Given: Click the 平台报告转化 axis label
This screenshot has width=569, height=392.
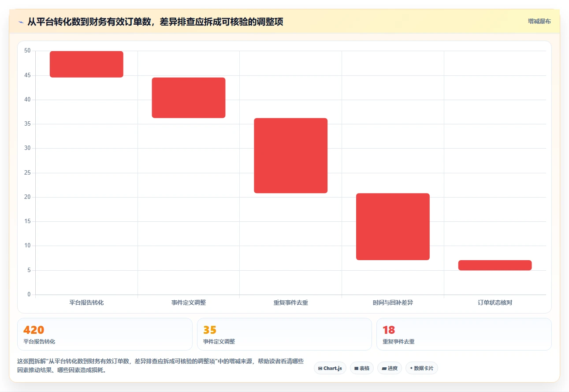Looking at the screenshot, I should click(x=86, y=302).
